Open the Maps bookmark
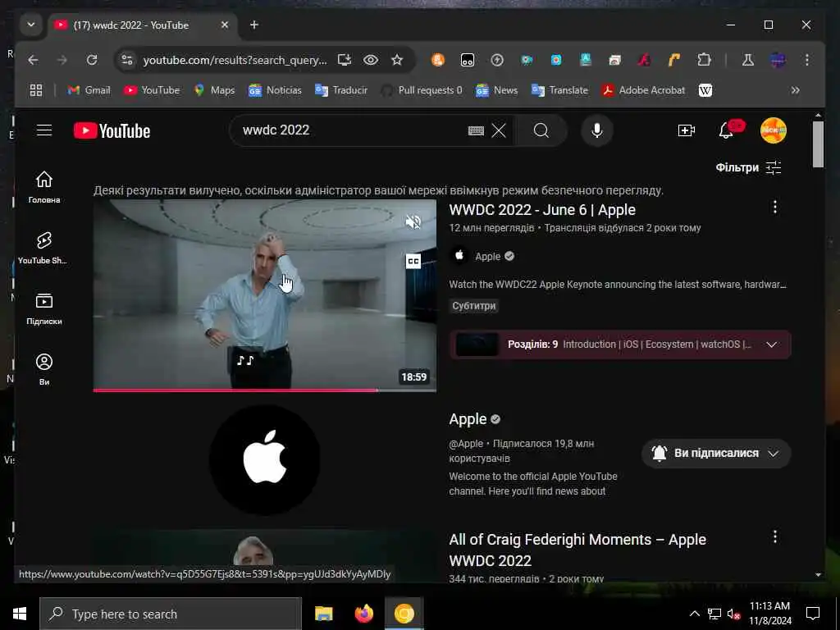 pos(214,90)
